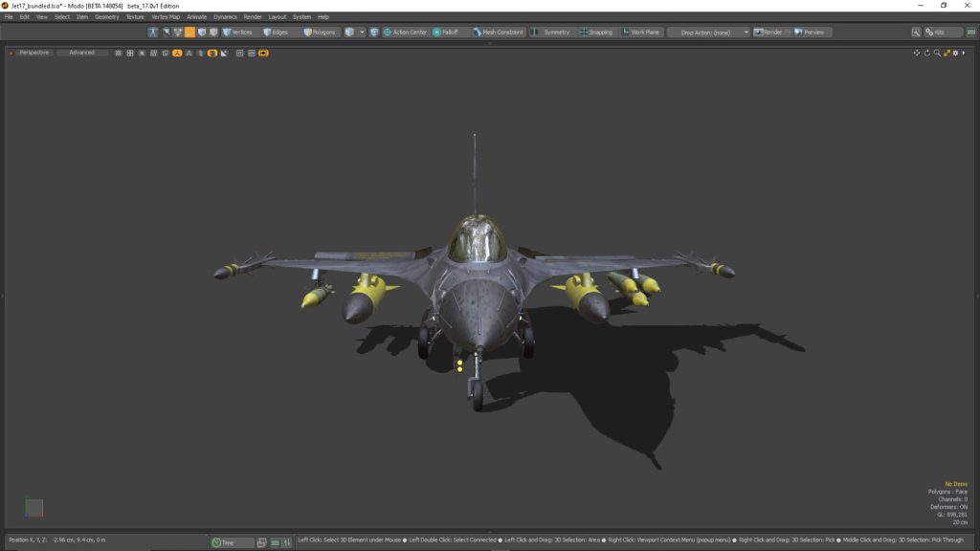Click the viewport zoom magnifier icon
The height and width of the screenshot is (551, 980).
click(937, 54)
